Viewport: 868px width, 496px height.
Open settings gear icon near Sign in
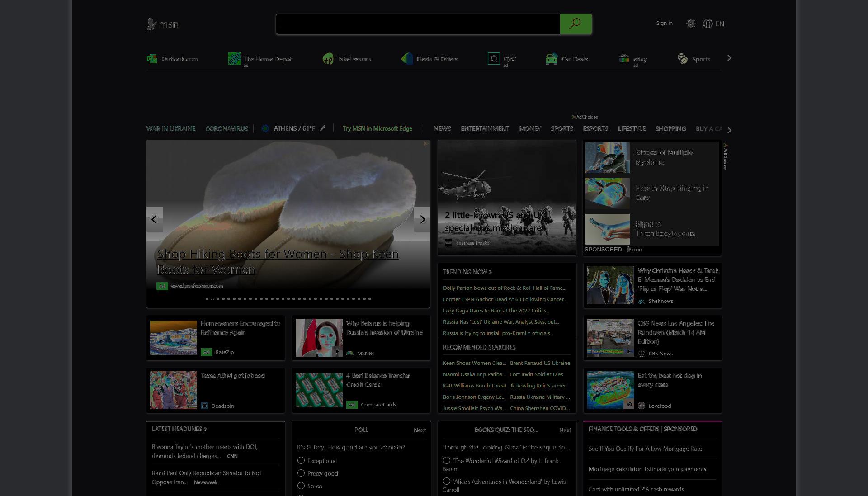pyautogui.click(x=691, y=24)
